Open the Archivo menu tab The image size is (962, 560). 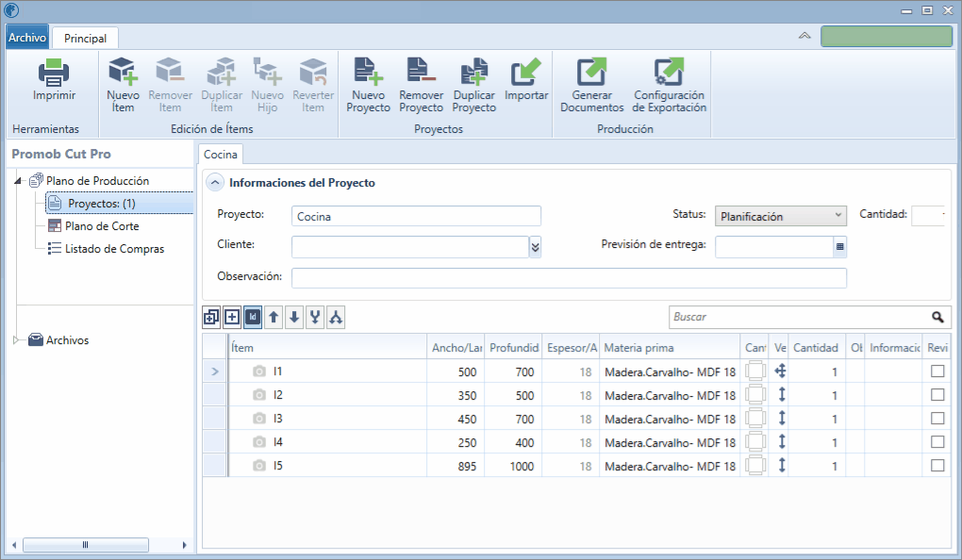tap(27, 38)
